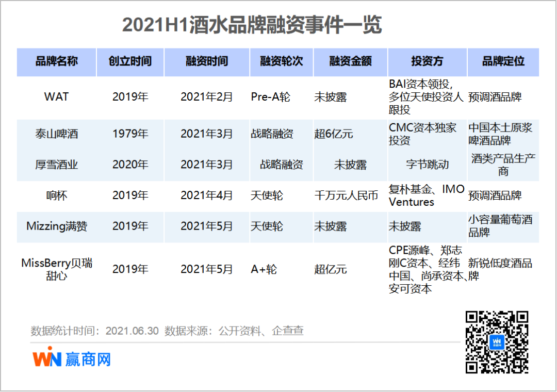Click the "超6亿元" amount cell
Viewport: 557px width, 392px height.
[334, 134]
